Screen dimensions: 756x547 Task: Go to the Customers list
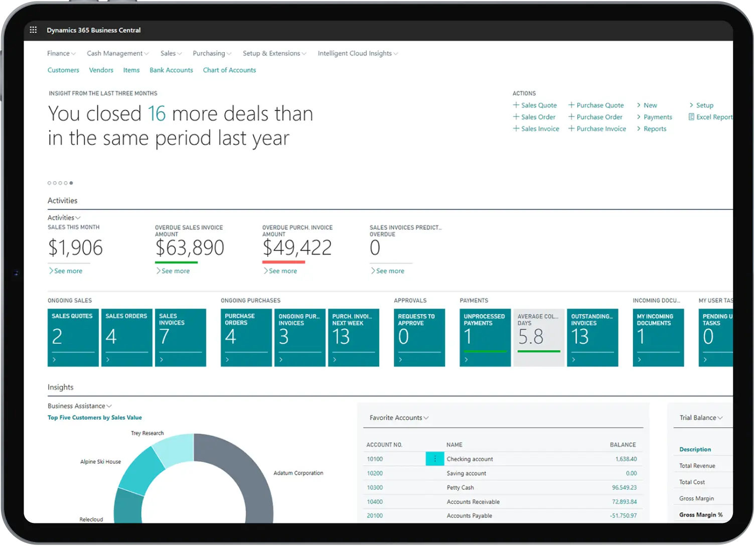(x=63, y=70)
